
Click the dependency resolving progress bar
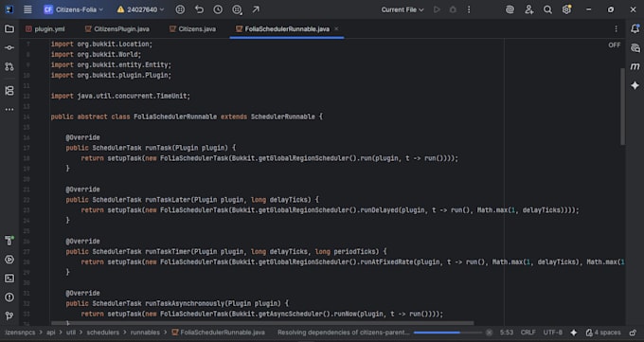pos(447,333)
